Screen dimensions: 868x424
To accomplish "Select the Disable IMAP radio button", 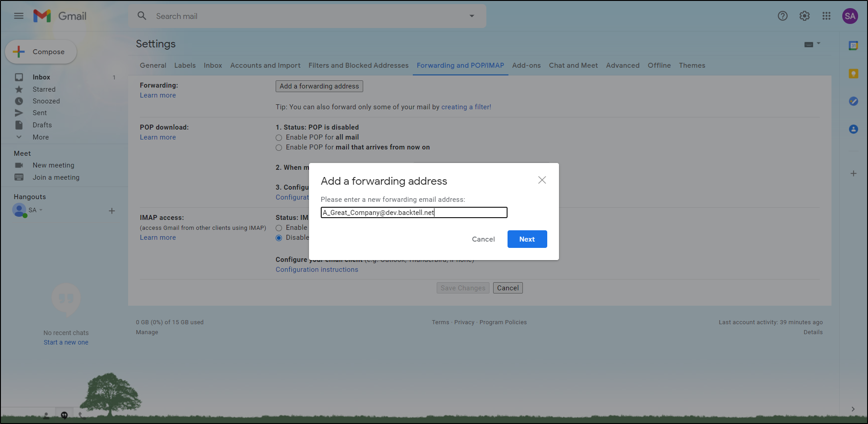I will coord(279,238).
